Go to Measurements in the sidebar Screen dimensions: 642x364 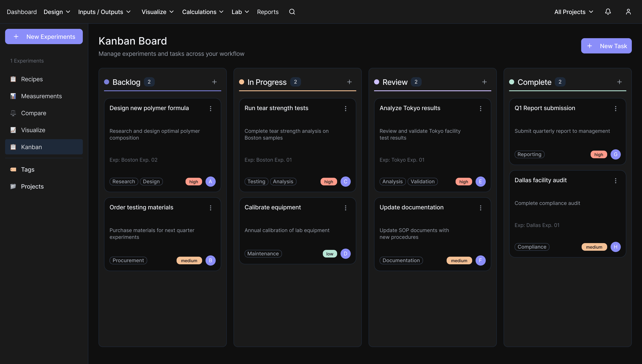click(41, 96)
